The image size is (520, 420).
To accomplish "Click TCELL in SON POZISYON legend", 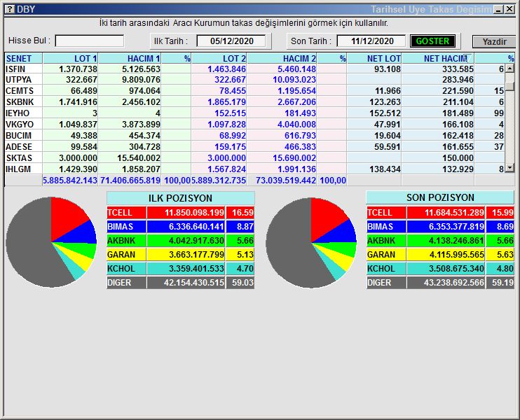I will pyautogui.click(x=386, y=213).
